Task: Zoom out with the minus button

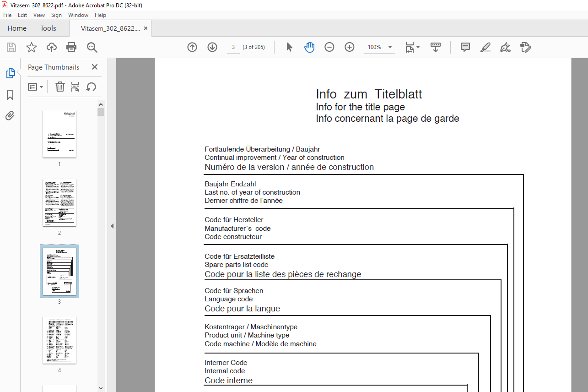Action: point(329,47)
